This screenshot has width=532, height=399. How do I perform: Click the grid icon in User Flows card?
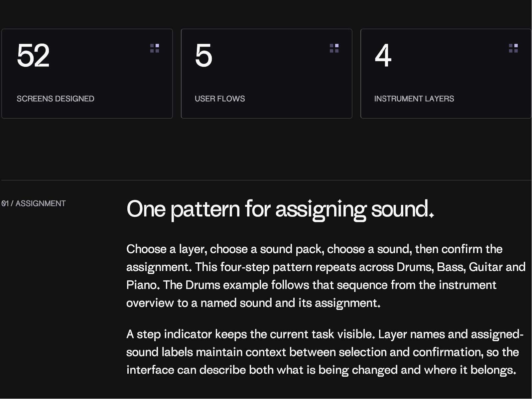334,48
